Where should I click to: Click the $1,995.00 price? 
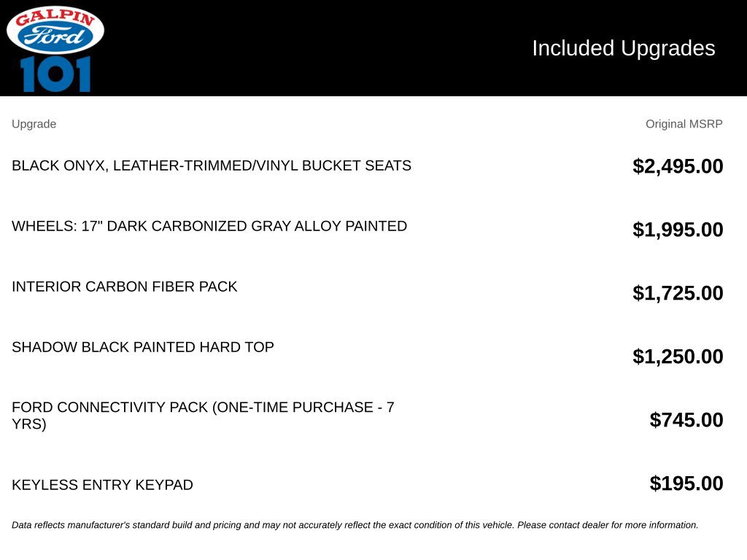[678, 230]
